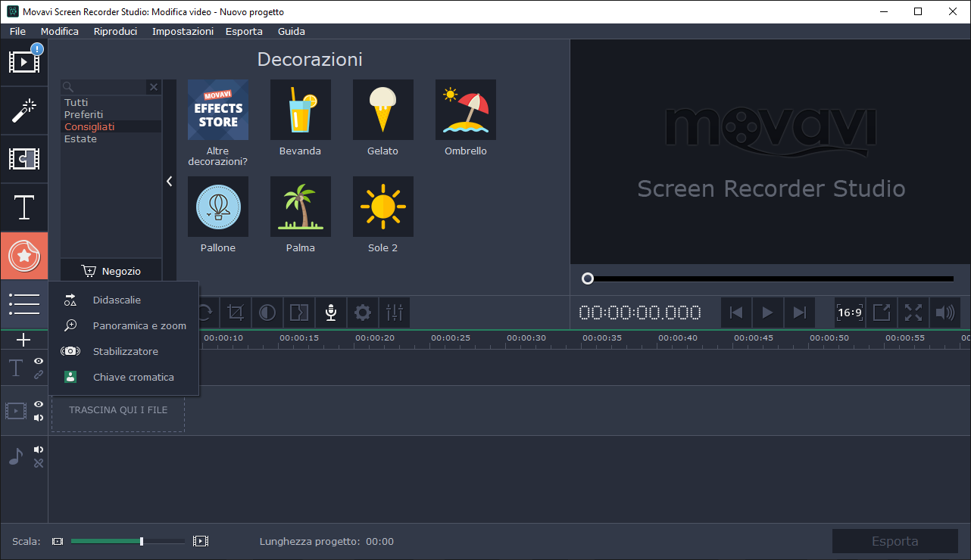Click the Negozio shopping cart button

(111, 271)
